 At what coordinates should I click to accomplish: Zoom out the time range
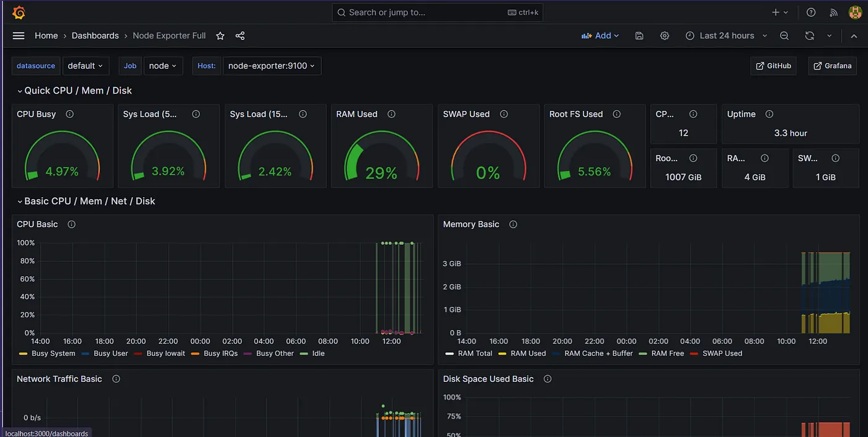click(784, 36)
